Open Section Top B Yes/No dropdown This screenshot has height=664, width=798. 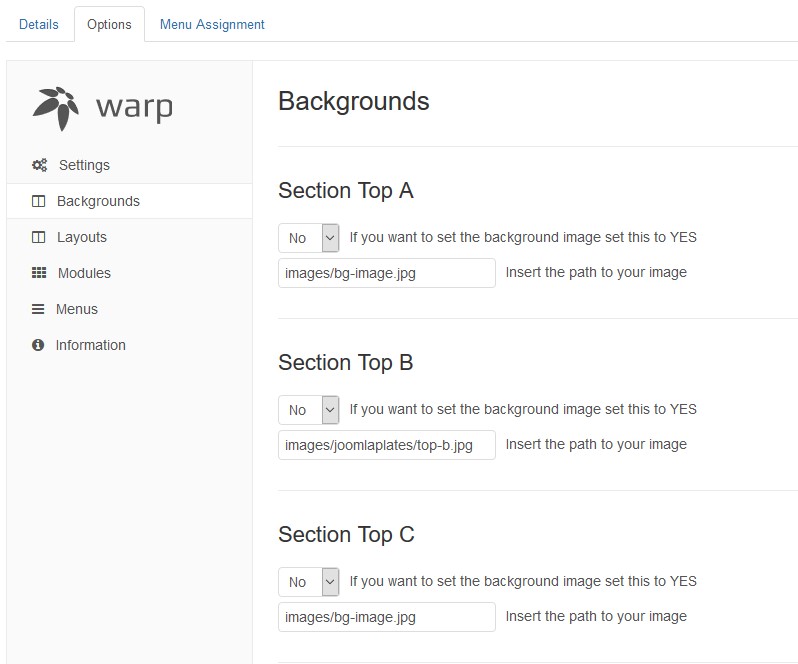coord(309,410)
